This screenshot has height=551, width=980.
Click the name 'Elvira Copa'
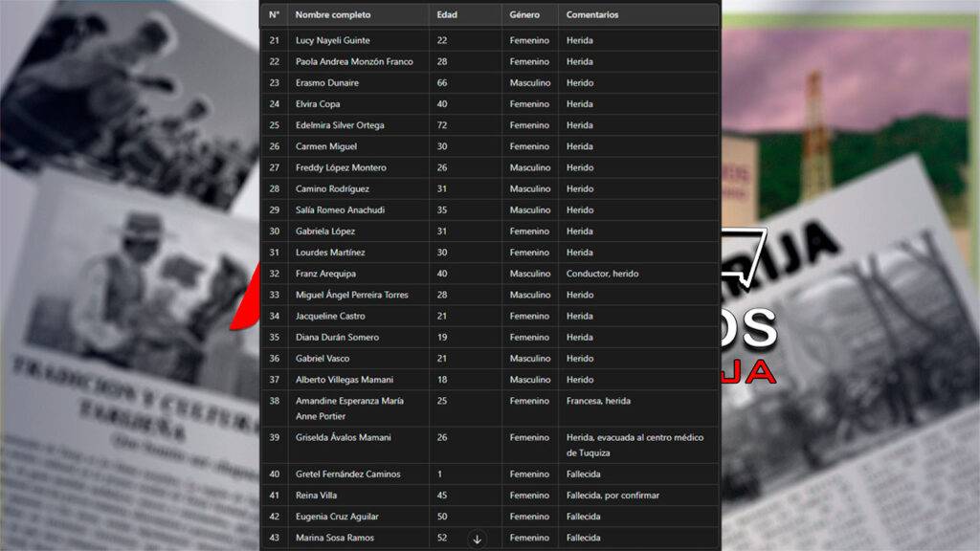318,104
